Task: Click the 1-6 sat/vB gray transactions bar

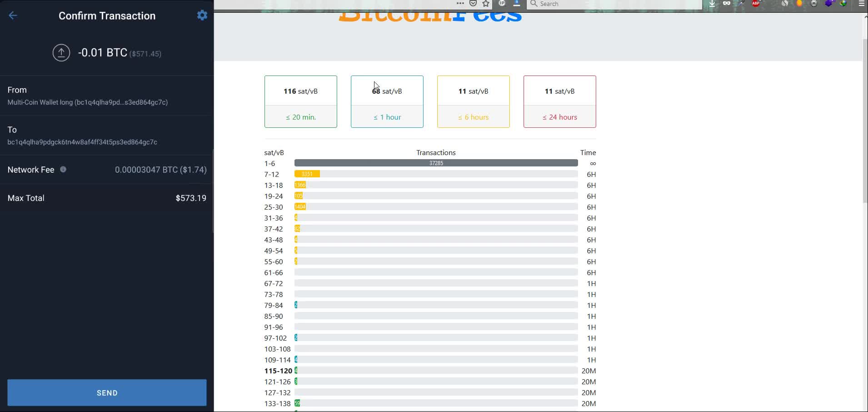Action: (x=436, y=163)
